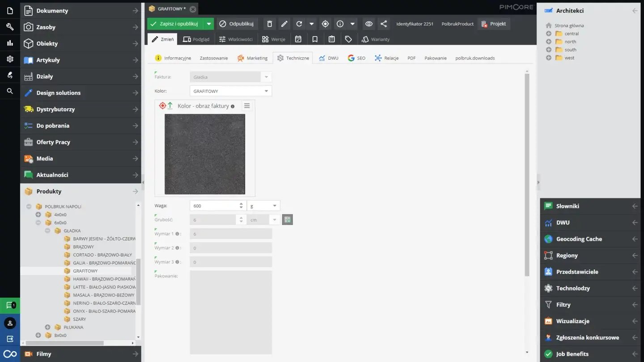
Task: Click the tree horizontal scrollbar
Action: coord(65,343)
